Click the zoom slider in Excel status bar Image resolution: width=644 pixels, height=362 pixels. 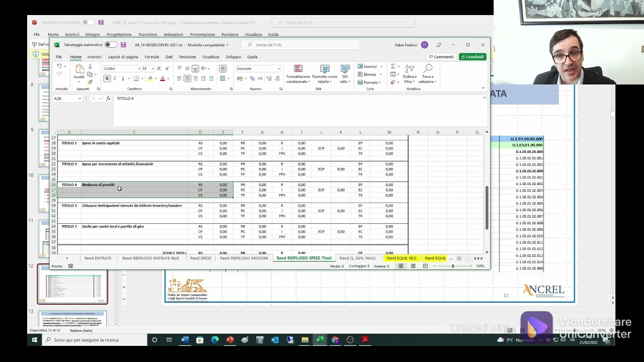point(452,266)
